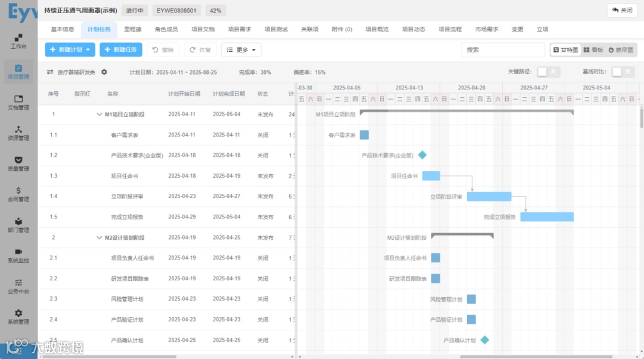Click the 撤销 undo toolbar button

coord(163,49)
